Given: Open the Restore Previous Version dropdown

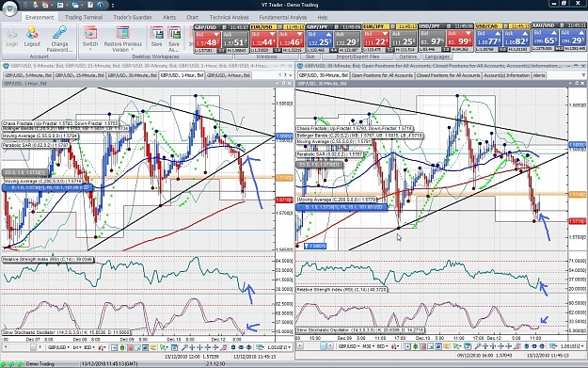Looking at the screenshot, I should tap(122, 39).
